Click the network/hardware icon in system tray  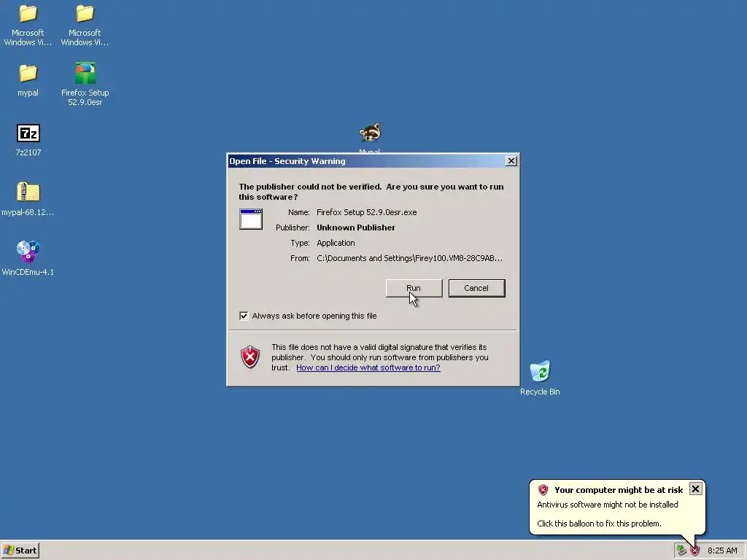tap(681, 551)
